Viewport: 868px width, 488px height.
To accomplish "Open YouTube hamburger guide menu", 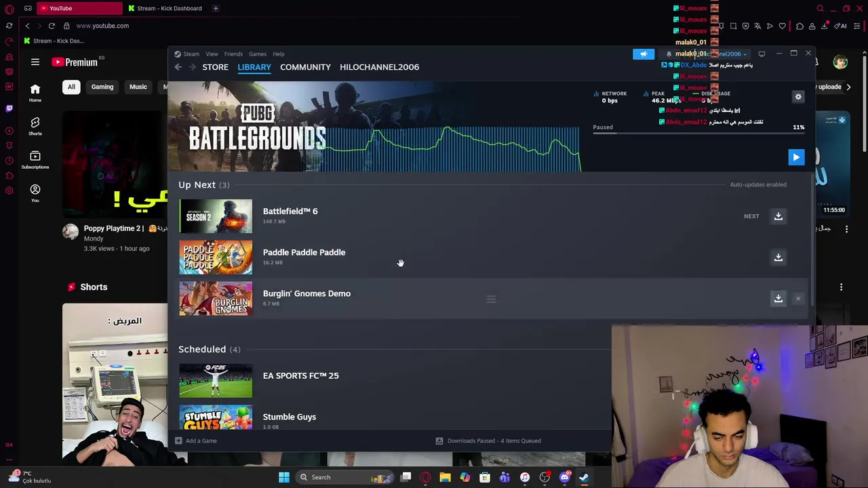I will 35,62.
